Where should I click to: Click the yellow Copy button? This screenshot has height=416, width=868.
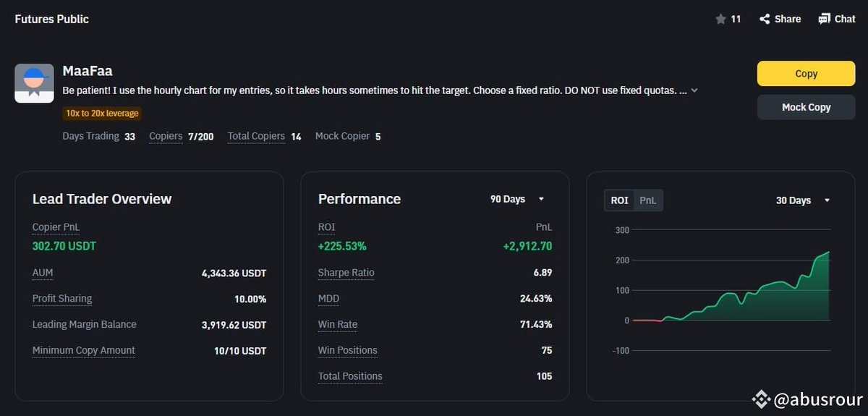click(x=806, y=74)
